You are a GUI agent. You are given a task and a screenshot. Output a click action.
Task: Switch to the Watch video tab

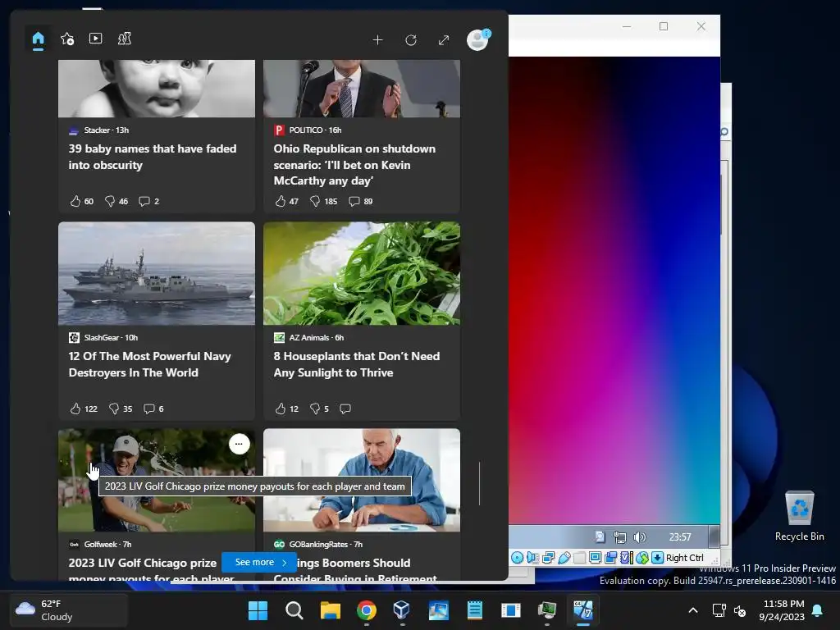pyautogui.click(x=95, y=39)
